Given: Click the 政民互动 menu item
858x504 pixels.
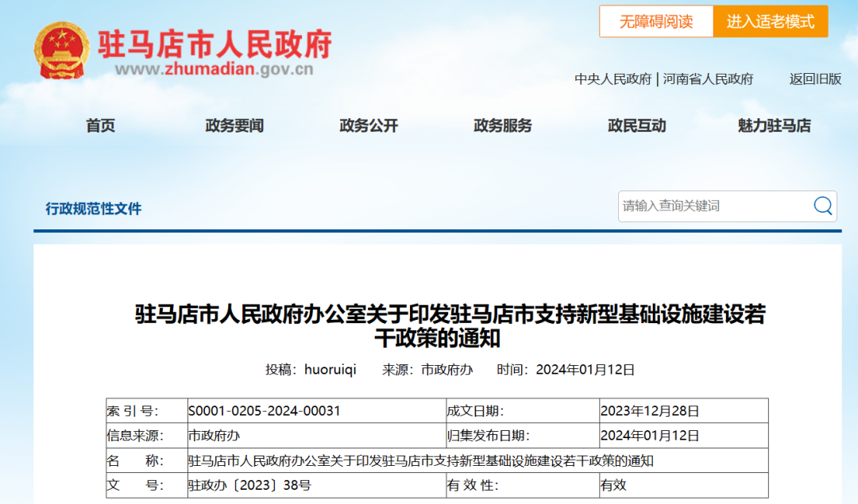Looking at the screenshot, I should (636, 125).
